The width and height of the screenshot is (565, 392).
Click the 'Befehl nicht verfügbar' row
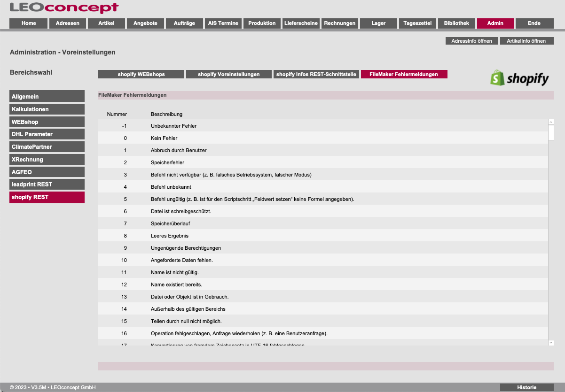323,175
